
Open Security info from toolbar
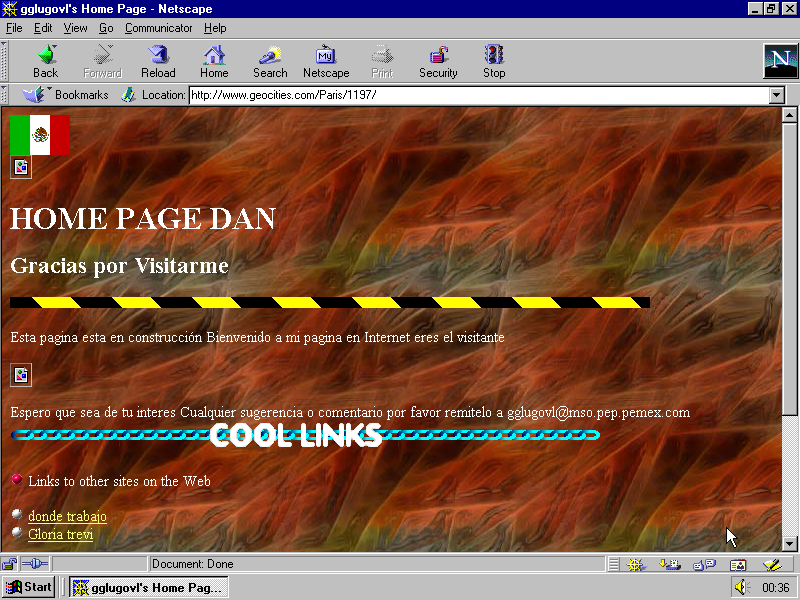(438, 61)
